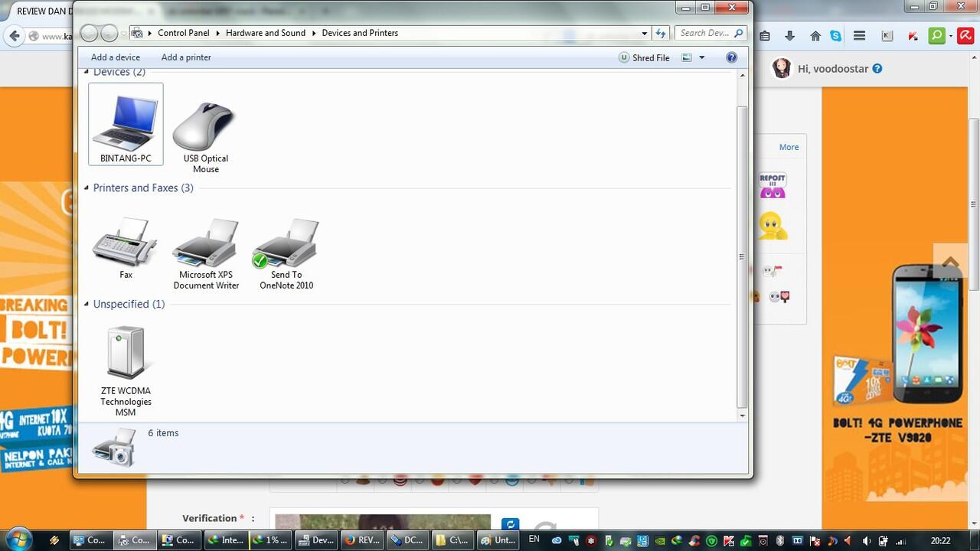Click the blue captcha refresh icon
This screenshot has height=551, width=980.
pos(510,524)
